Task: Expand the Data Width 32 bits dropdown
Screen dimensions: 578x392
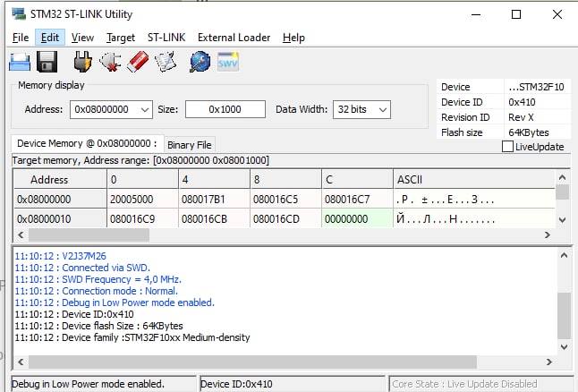Action: coord(383,110)
